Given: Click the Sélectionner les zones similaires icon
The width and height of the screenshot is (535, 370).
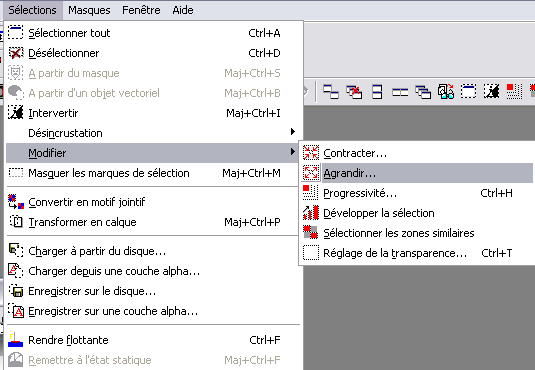Looking at the screenshot, I should (x=311, y=233).
